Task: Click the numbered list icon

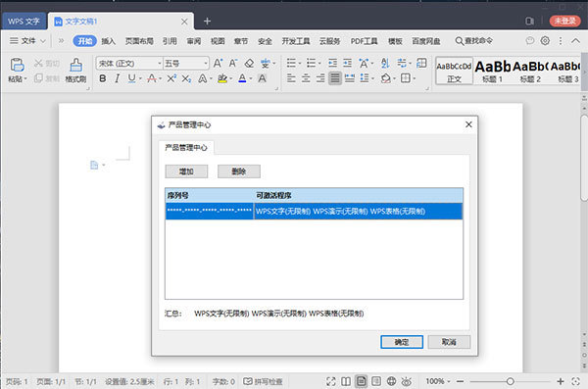Action: pyautogui.click(x=311, y=63)
